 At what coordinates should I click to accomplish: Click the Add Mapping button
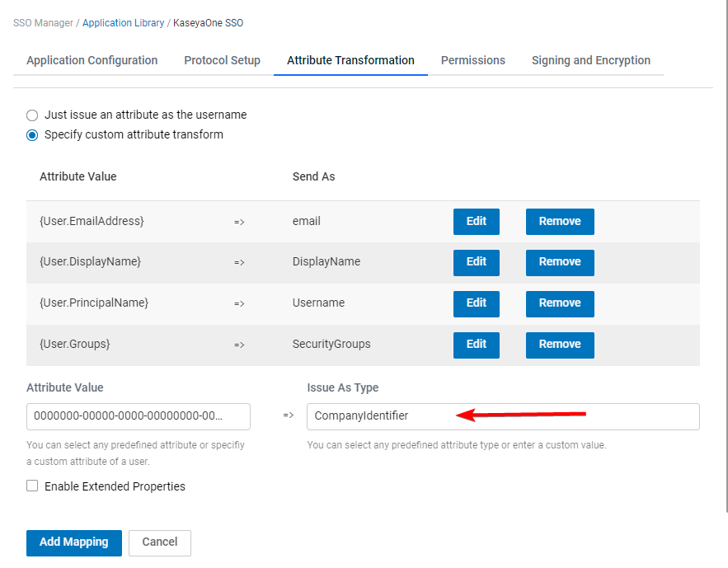coord(74,542)
